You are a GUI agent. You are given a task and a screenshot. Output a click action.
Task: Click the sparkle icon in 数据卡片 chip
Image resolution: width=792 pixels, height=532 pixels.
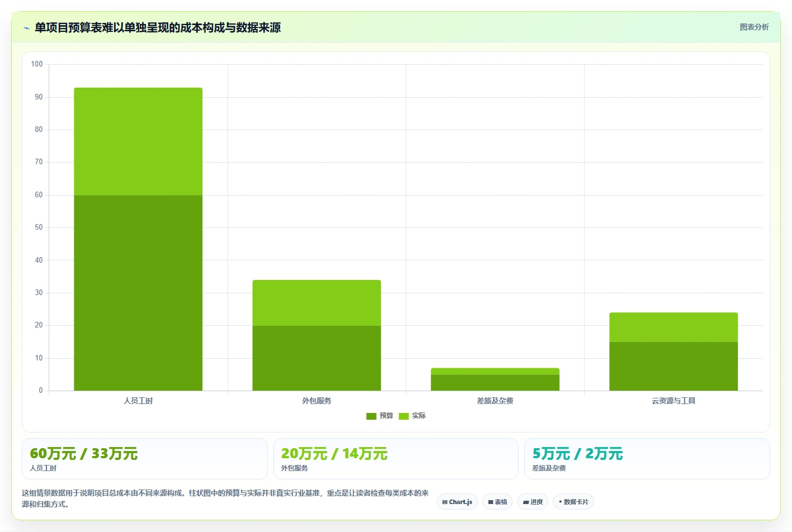pos(561,502)
